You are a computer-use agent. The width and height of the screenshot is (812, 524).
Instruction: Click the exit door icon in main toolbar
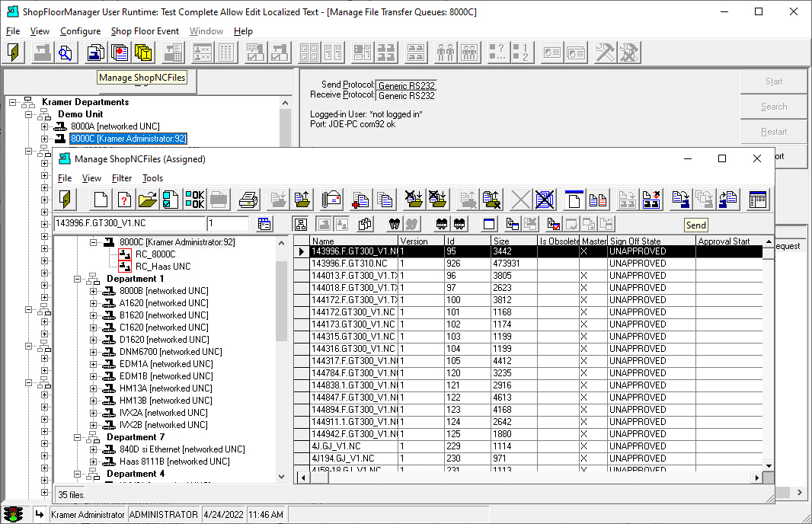click(x=14, y=53)
